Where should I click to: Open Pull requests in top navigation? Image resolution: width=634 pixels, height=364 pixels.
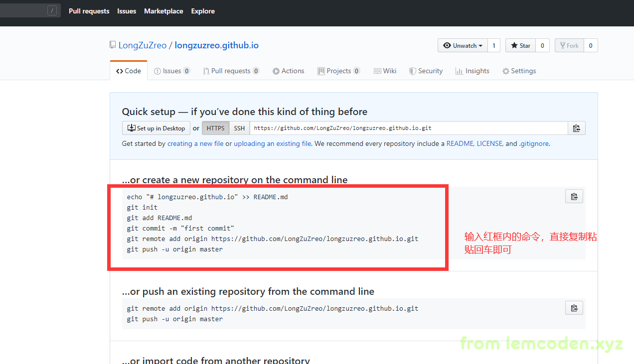click(89, 11)
